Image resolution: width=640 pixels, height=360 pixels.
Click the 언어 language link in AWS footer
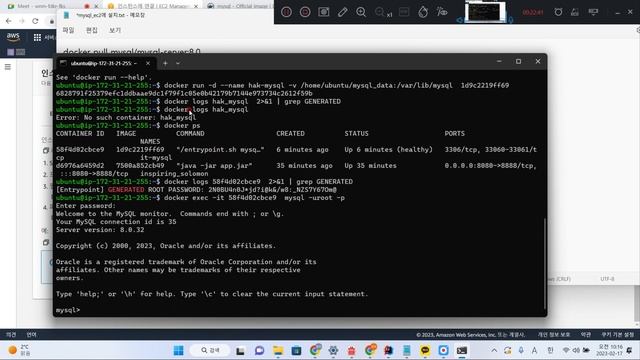tap(31, 335)
